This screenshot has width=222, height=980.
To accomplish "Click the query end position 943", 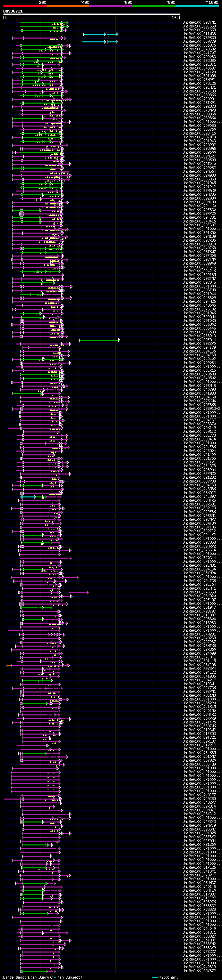I will 175,17.
